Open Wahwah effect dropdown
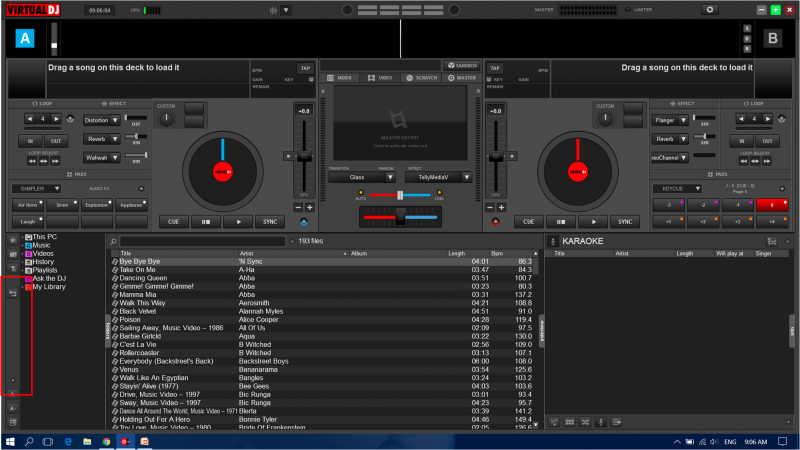800x450 pixels. pos(115,158)
